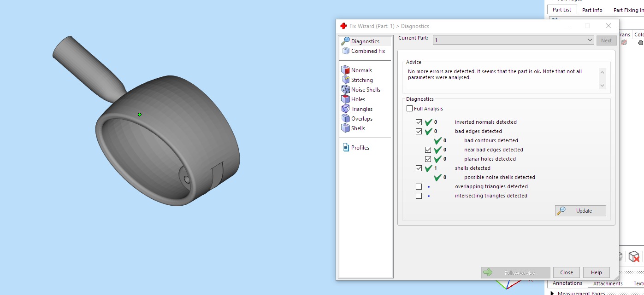
Task: Switch to the Part Fixing Info tab
Action: [x=629, y=10]
